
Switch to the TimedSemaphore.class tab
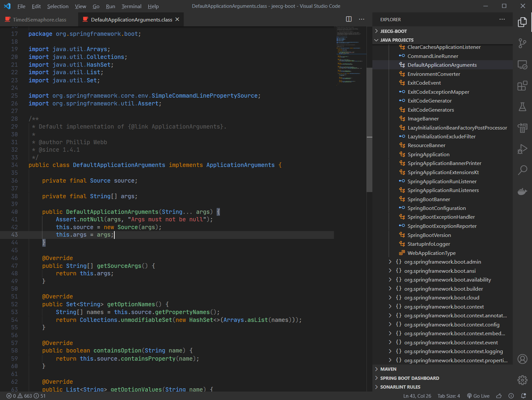pyautogui.click(x=39, y=20)
